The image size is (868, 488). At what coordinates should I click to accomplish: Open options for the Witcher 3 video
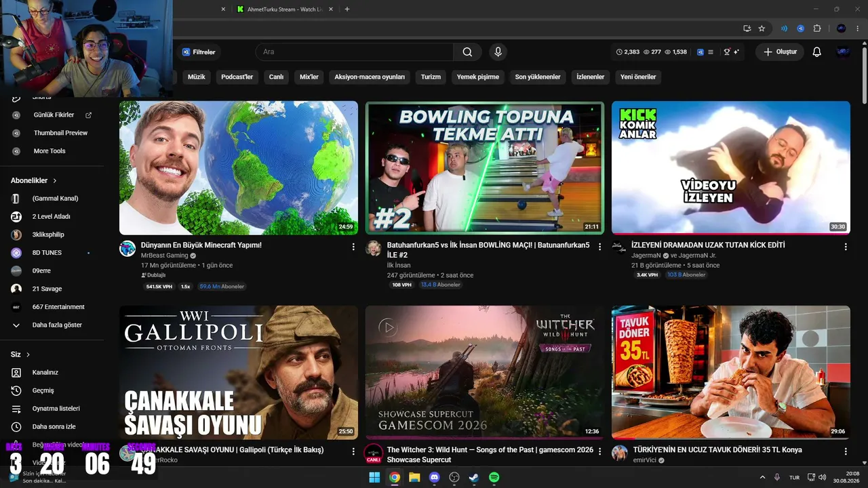[x=599, y=451]
